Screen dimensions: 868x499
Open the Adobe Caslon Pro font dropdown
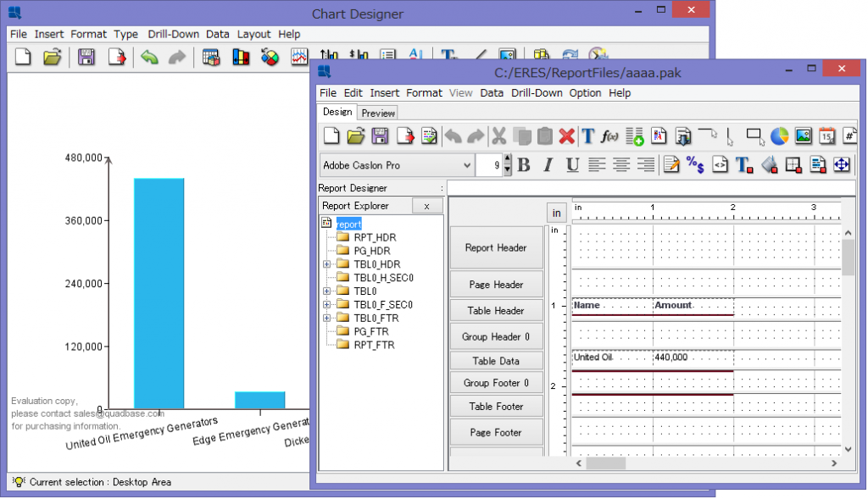(466, 165)
